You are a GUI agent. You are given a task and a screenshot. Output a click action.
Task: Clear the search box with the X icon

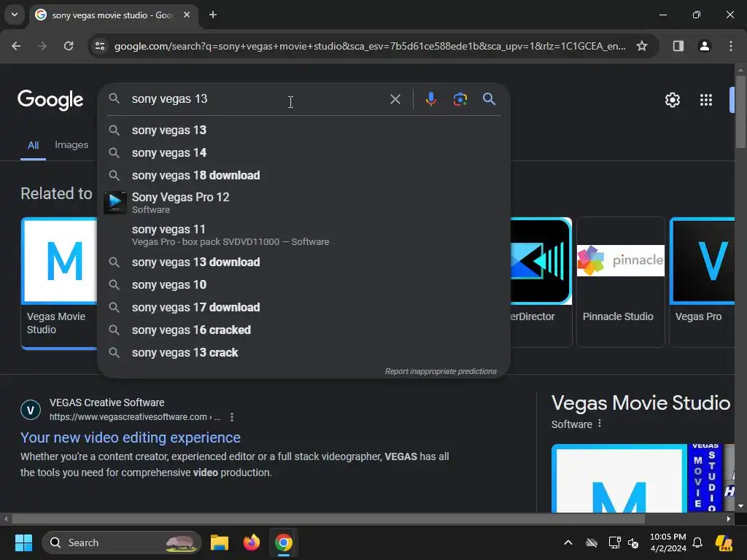tap(395, 99)
